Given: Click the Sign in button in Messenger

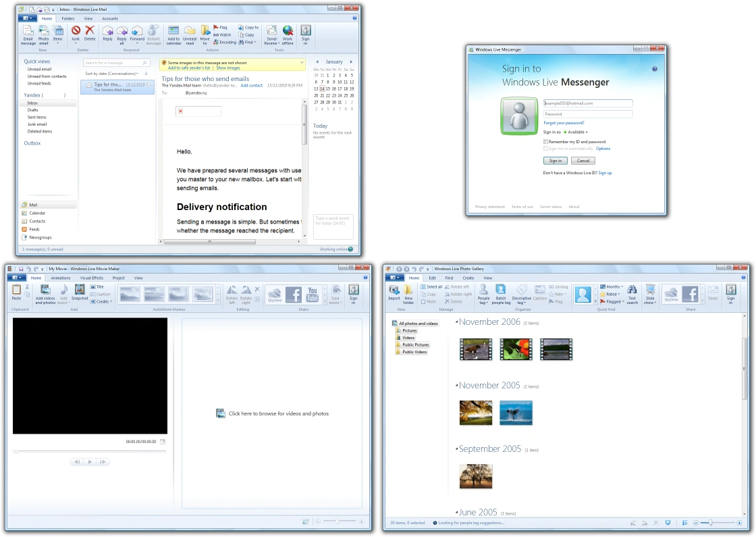Looking at the screenshot, I should 556,161.
